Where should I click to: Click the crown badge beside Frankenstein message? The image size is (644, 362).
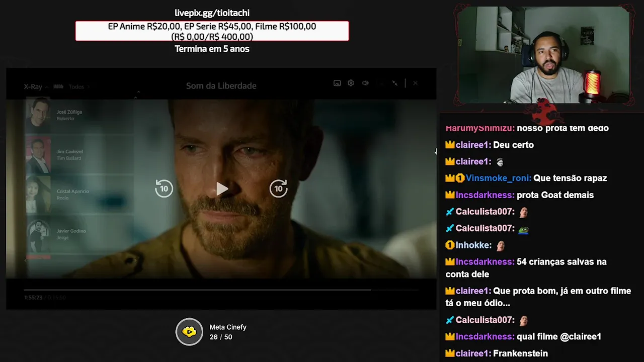pyautogui.click(x=450, y=353)
